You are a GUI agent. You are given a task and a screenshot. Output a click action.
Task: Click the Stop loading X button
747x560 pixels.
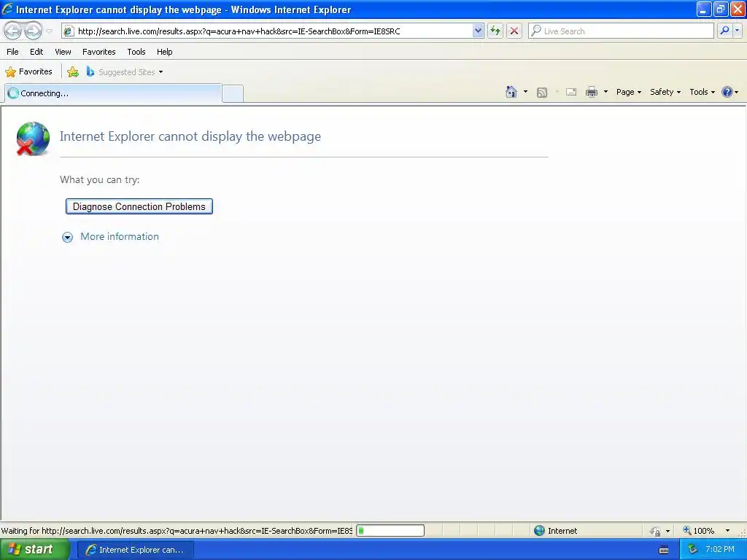coord(514,31)
